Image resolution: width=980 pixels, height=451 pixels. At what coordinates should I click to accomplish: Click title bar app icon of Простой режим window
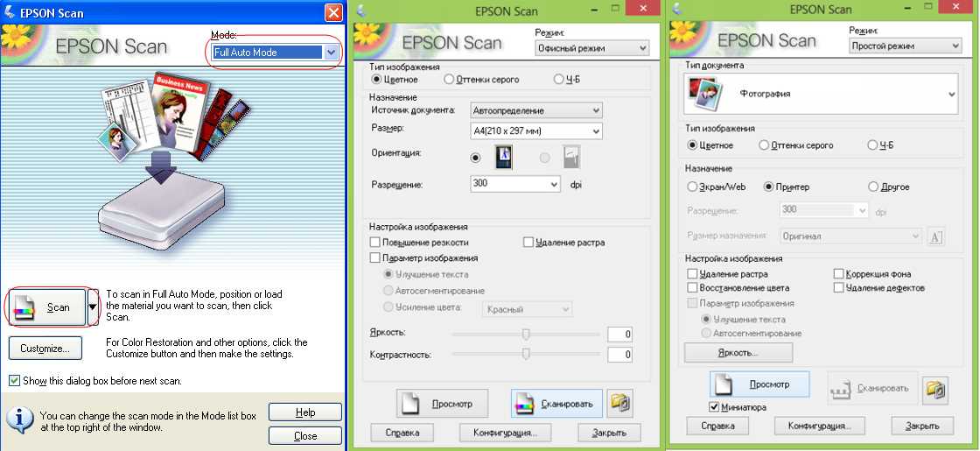(678, 9)
